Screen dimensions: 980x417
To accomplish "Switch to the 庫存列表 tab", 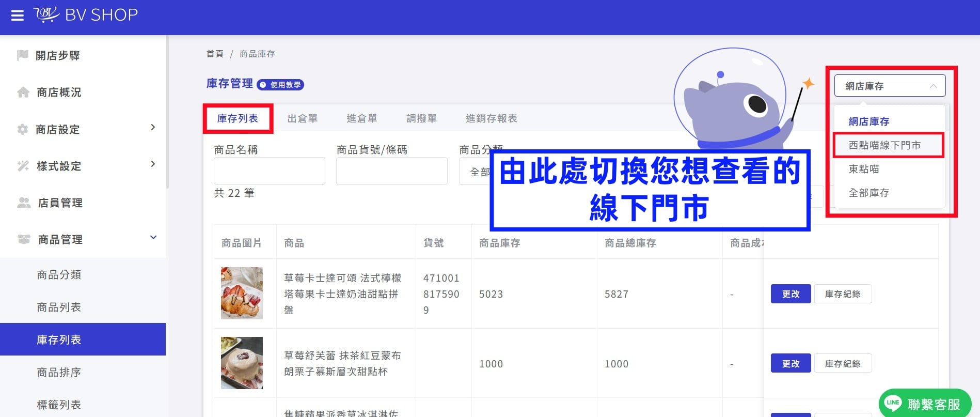I will pyautogui.click(x=238, y=118).
